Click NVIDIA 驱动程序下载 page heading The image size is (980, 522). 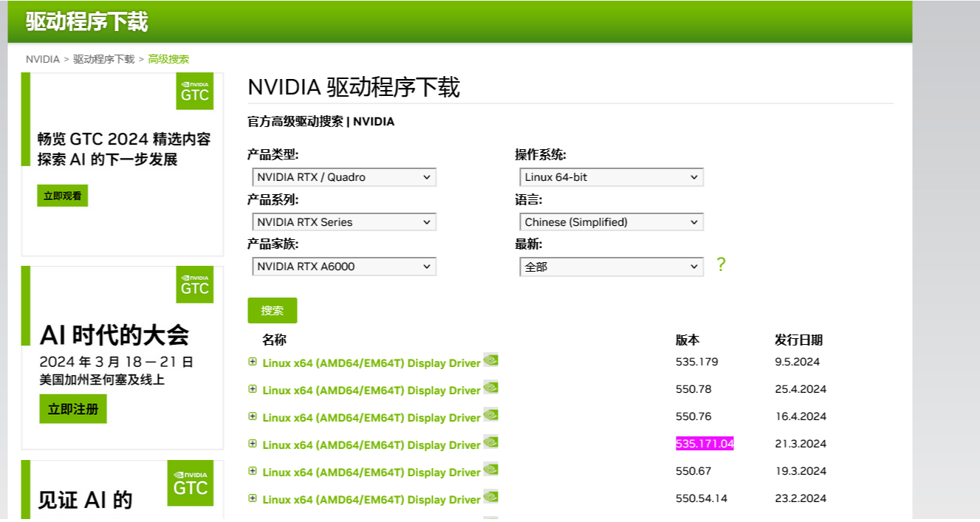[x=354, y=87]
